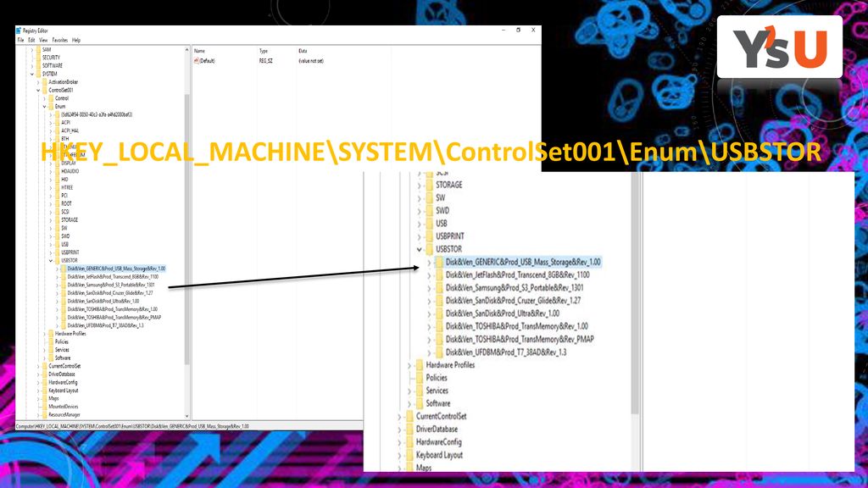The image size is (868, 488).
Task: Click the tree pane scroll-up arrow
Action: click(186, 50)
